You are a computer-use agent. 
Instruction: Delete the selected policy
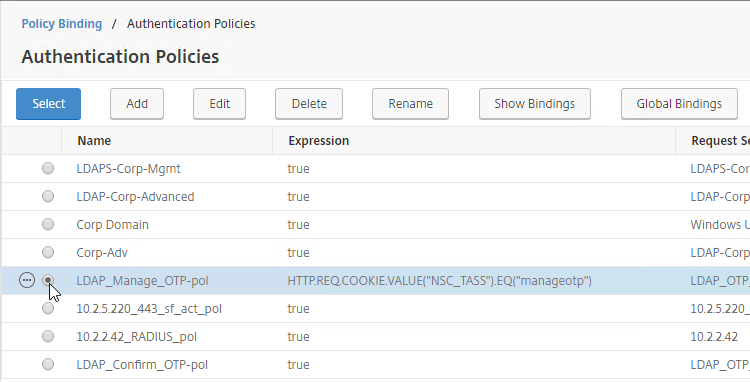coord(309,104)
